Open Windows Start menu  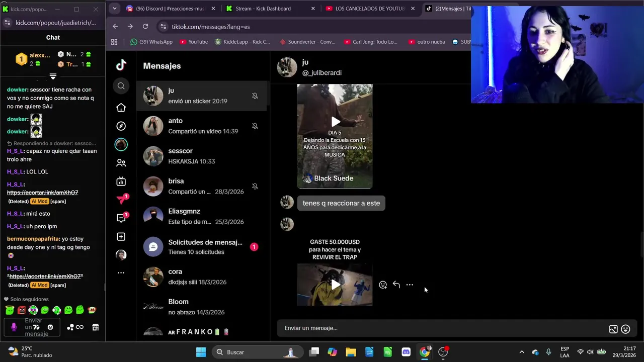tap(201, 352)
